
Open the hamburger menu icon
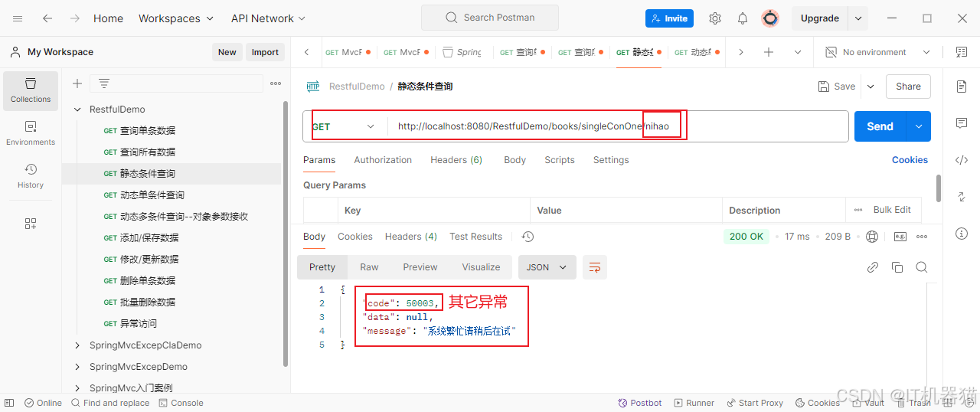18,18
